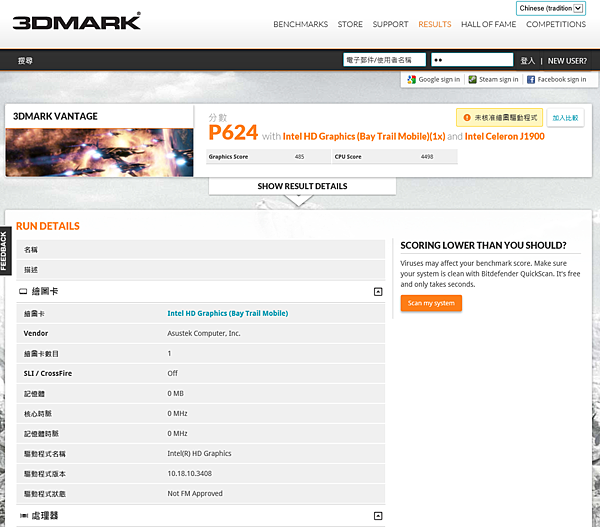Click the Facebook sign in link text
This screenshot has height=527, width=600.
[x=562, y=79]
